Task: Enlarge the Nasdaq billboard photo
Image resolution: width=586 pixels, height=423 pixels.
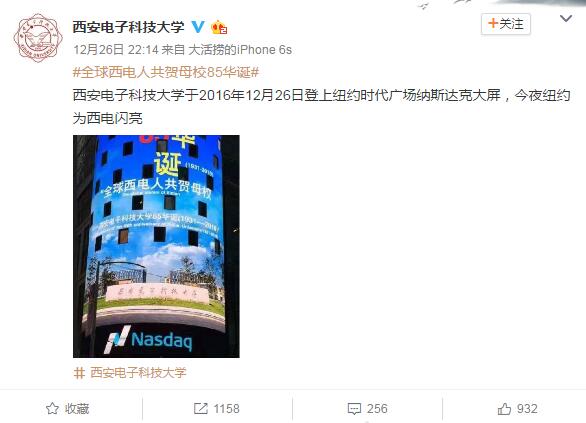Action: (x=156, y=246)
